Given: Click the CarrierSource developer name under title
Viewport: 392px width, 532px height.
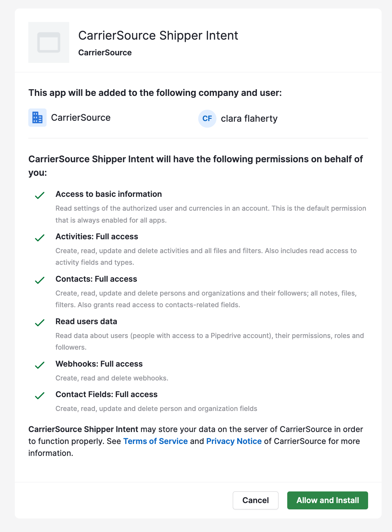Looking at the screenshot, I should [105, 53].
